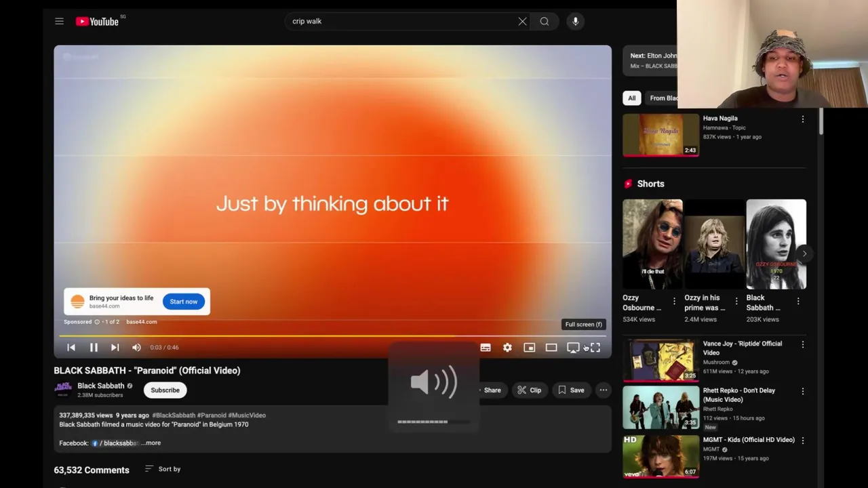868x488 pixels.
Task: Open the 'Ozzy Osbourne ...' short
Action: (x=652, y=245)
